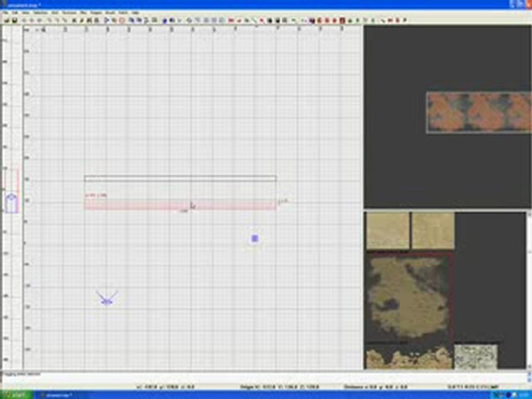Screen dimensions: 532x399
Task: Select the gray outlined brush in the grid view
Action: [x=180, y=178]
